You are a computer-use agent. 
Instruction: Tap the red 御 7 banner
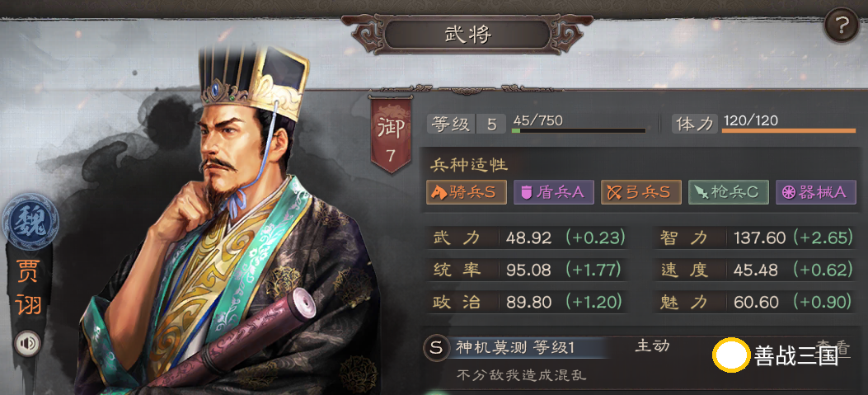coord(391,136)
